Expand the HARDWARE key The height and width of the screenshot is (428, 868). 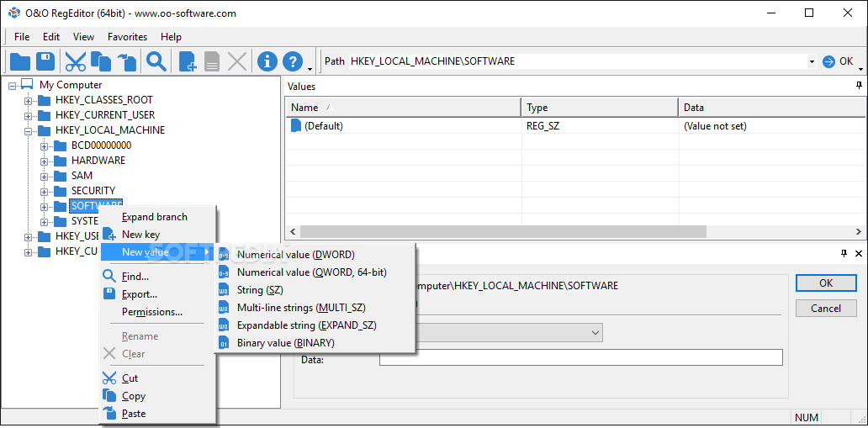coord(45,161)
